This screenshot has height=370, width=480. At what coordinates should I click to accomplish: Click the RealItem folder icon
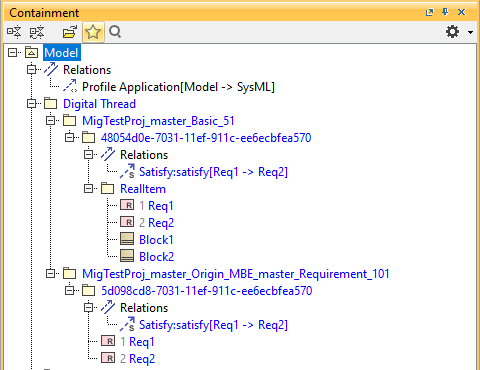(x=108, y=189)
